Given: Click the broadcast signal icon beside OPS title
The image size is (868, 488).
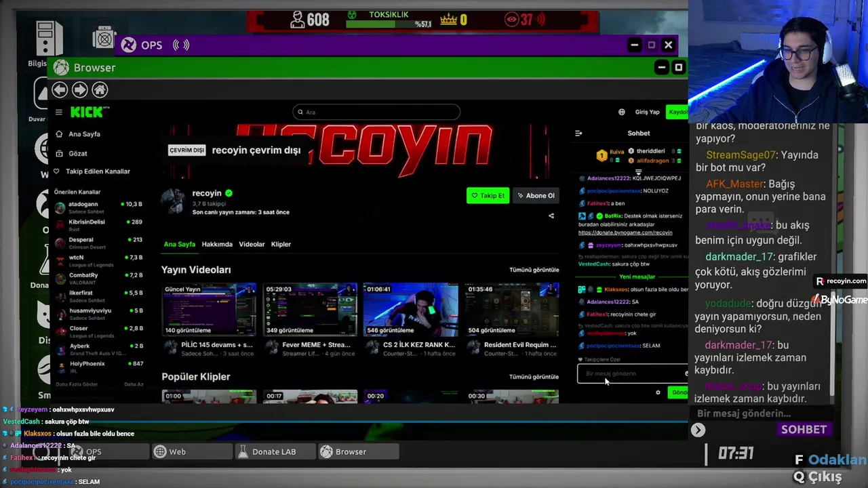Looking at the screenshot, I should 181,45.
